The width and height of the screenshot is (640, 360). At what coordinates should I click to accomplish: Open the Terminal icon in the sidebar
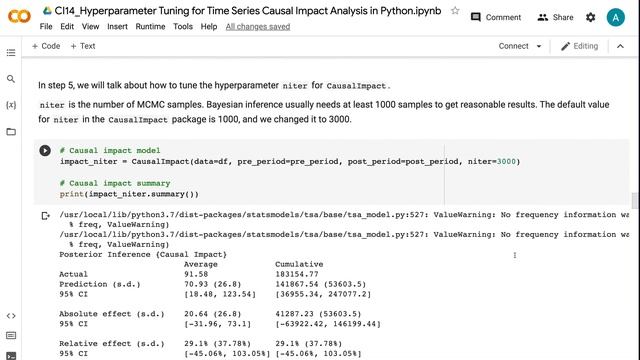point(11,356)
